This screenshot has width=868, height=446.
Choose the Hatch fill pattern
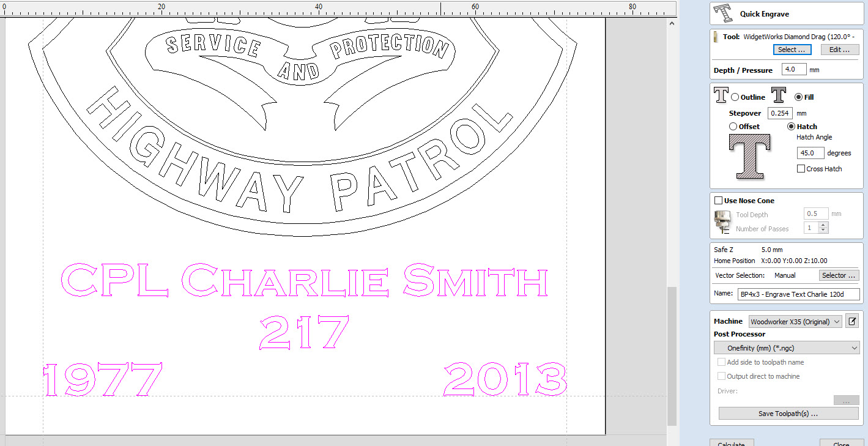coord(791,127)
